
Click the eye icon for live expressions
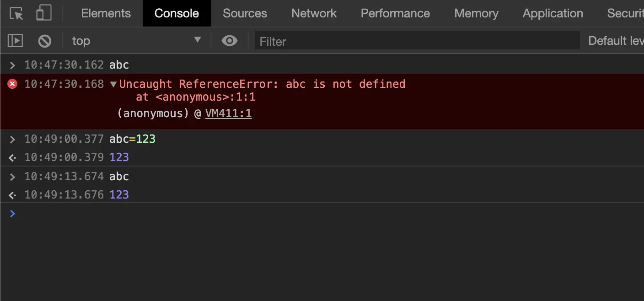[x=229, y=41]
